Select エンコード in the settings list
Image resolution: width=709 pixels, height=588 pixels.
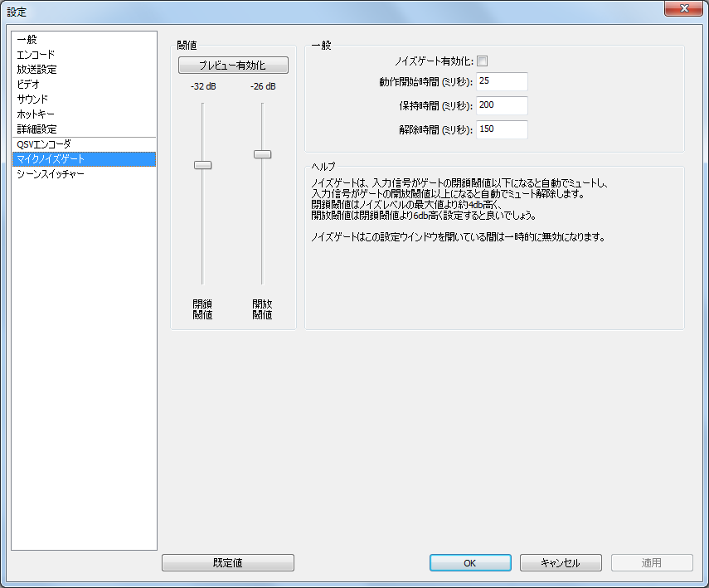(x=84, y=54)
